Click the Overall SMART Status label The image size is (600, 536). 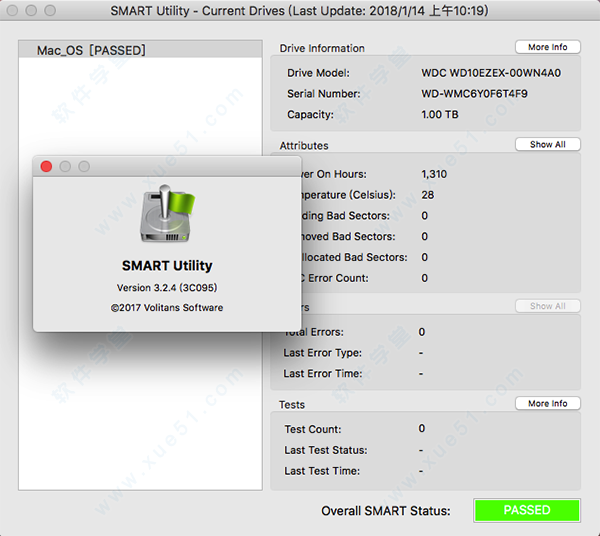386,511
